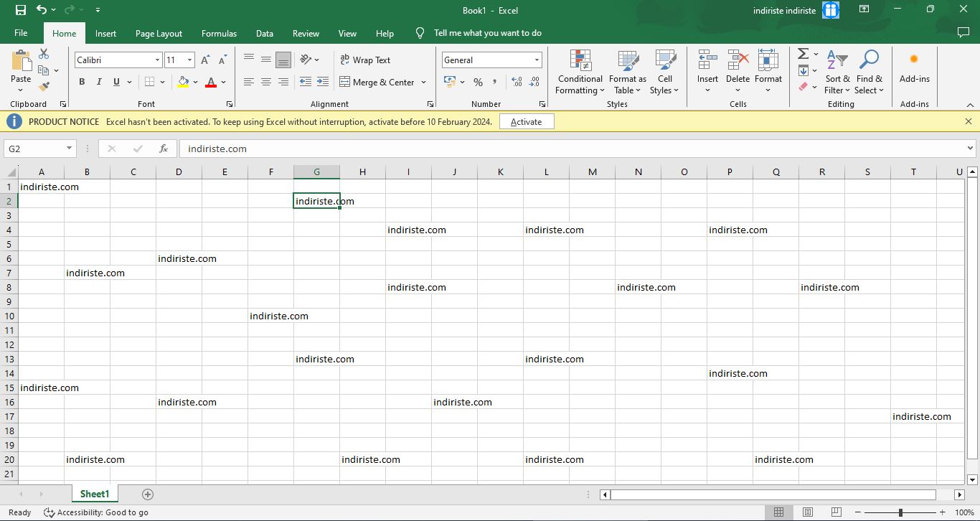This screenshot has height=521, width=980.
Task: Open the Comments speech bubble icon
Action: click(x=963, y=33)
